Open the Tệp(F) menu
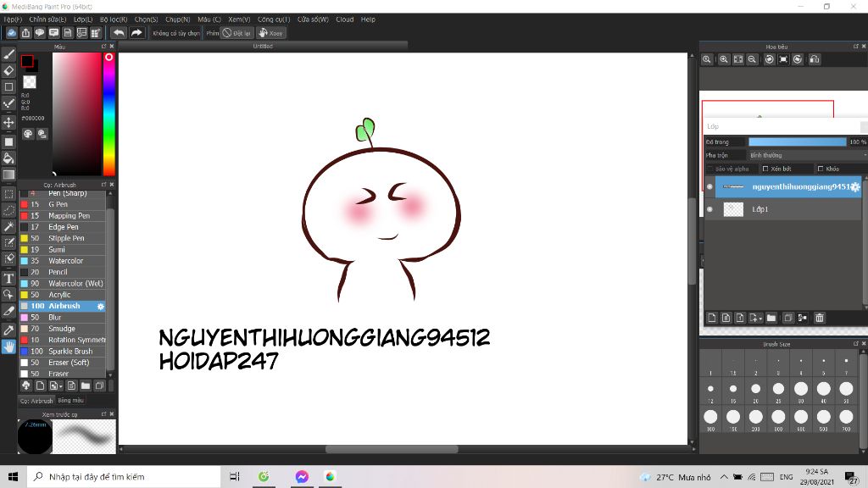 [13, 19]
